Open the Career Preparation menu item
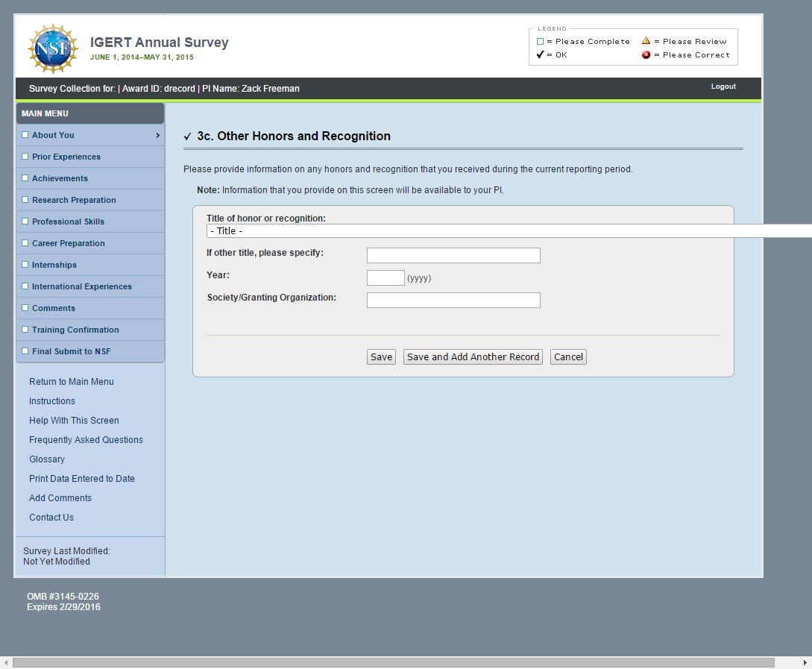Screen dimensions: 812x669 [69, 243]
